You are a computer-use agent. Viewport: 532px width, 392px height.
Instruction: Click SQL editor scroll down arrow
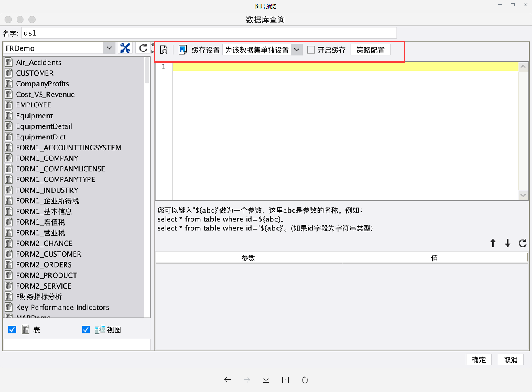click(x=523, y=195)
